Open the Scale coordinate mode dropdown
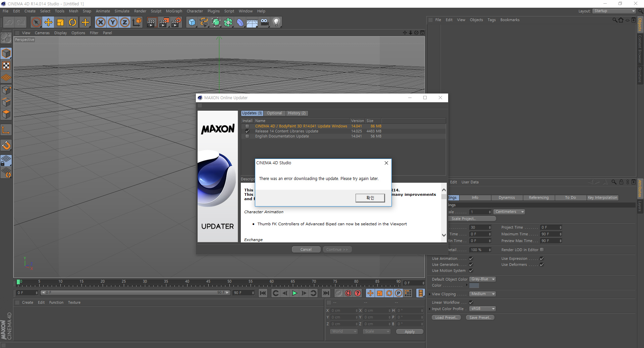644x348 pixels. click(x=377, y=332)
